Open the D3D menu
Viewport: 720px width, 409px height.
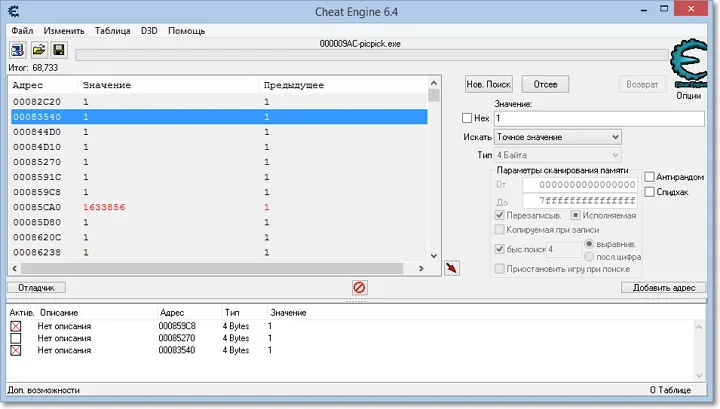[149, 31]
